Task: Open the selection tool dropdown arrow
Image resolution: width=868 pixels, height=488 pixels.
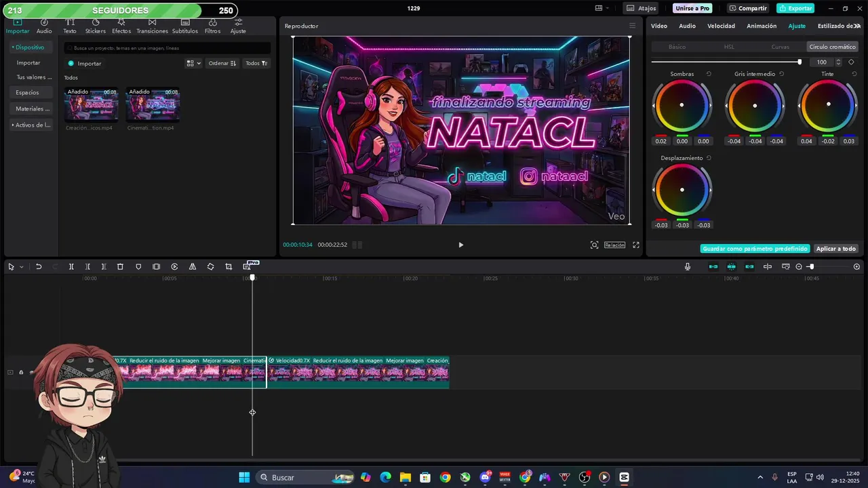Action: click(21, 267)
